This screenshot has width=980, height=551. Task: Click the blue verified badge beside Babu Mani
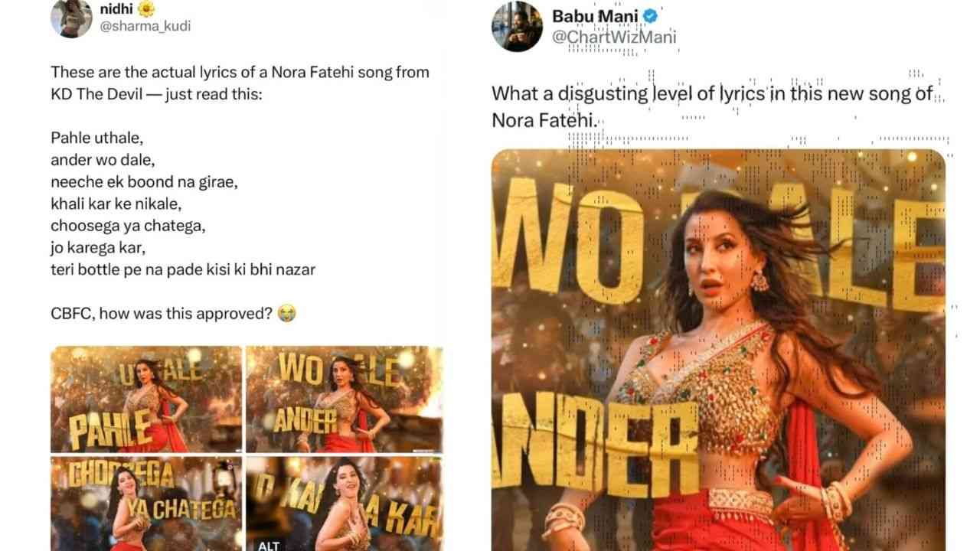click(x=651, y=16)
